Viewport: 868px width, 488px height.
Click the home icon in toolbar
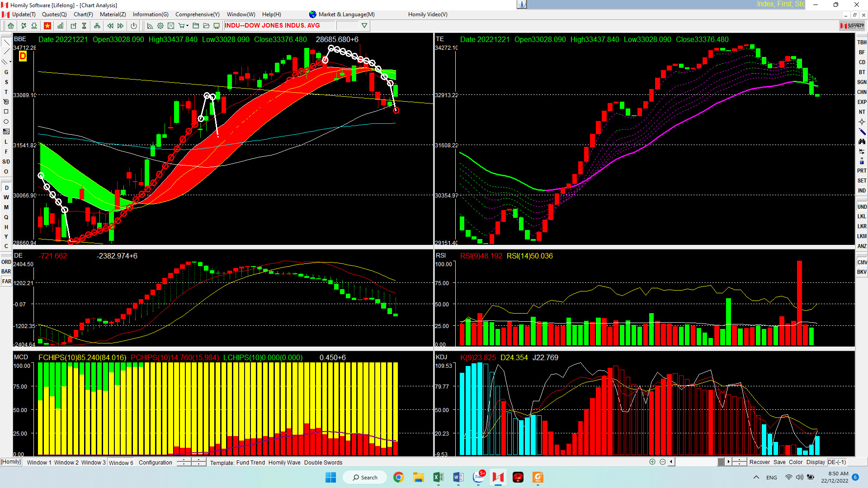(x=11, y=26)
